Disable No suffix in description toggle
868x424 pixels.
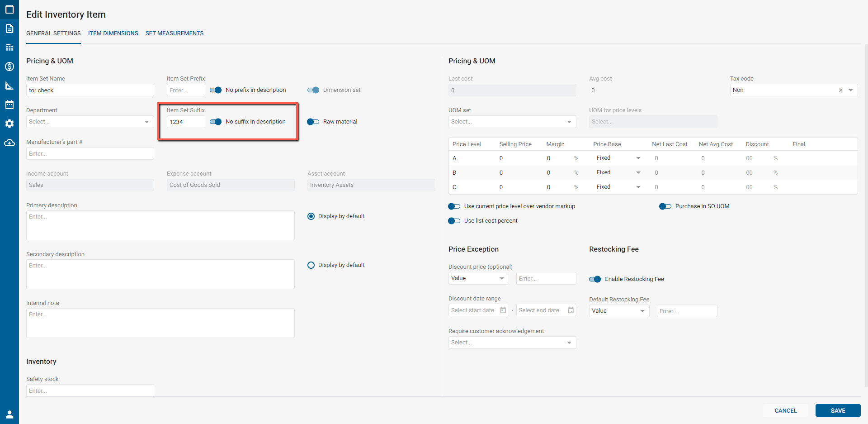[x=216, y=122]
